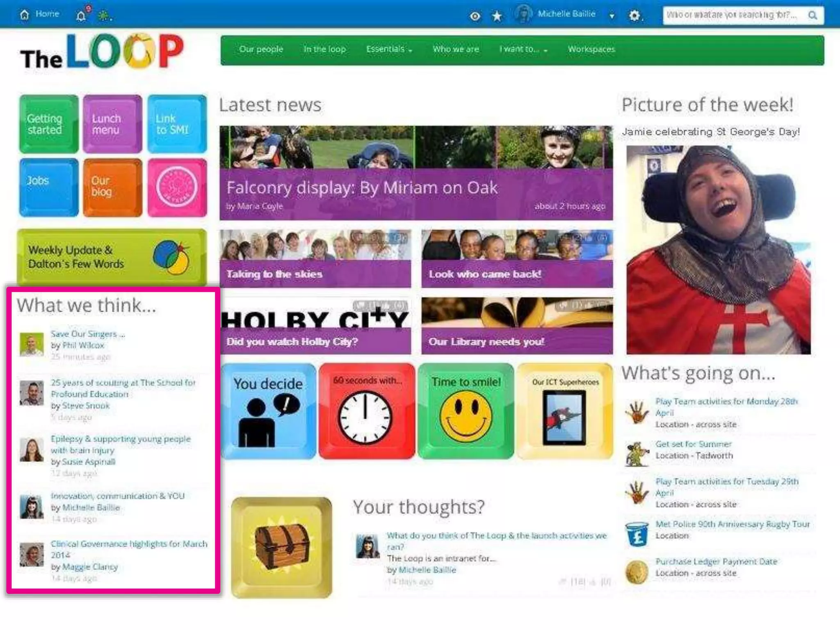
Task: Open 'Taking to the skies' news card
Action: pos(315,258)
